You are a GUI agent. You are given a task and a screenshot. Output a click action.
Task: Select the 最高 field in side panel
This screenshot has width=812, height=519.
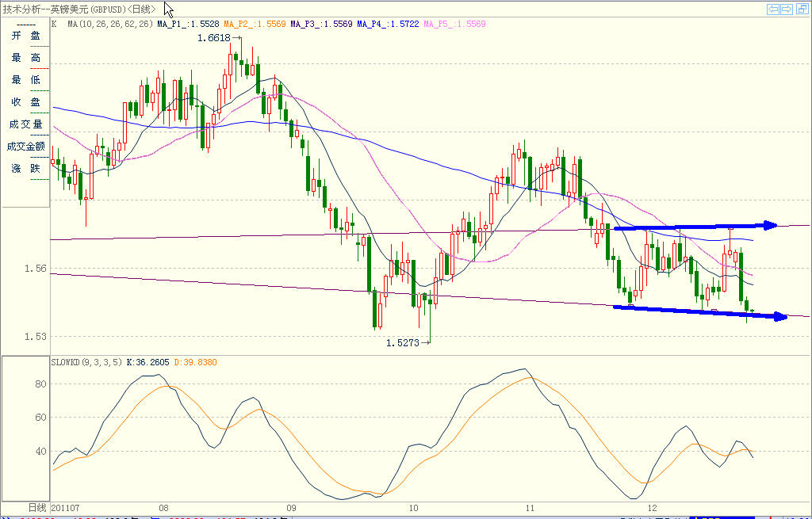(26, 58)
